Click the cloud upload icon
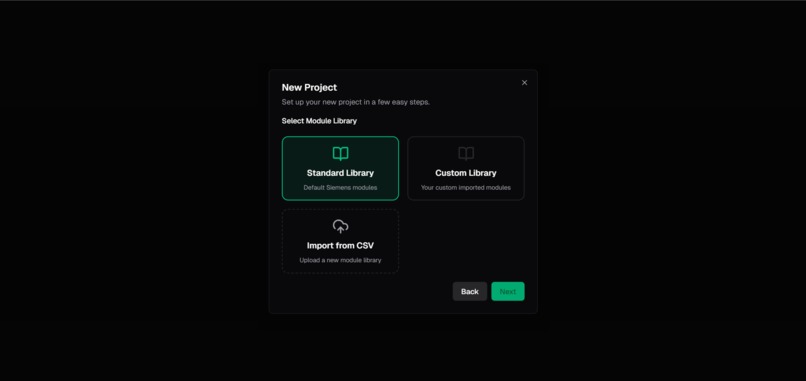 coord(340,226)
